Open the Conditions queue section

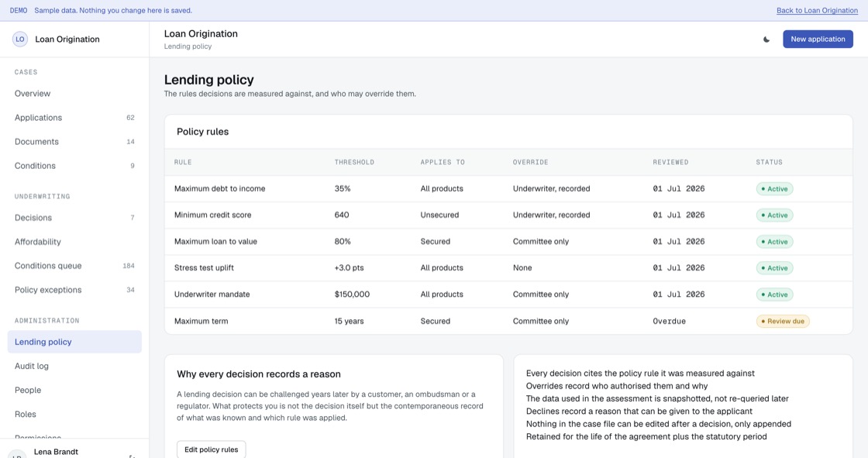74,266
